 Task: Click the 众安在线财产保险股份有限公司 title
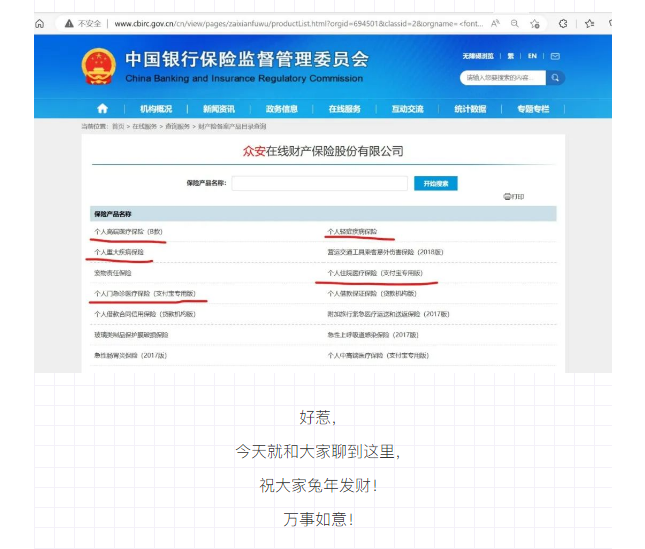pyautogui.click(x=323, y=151)
